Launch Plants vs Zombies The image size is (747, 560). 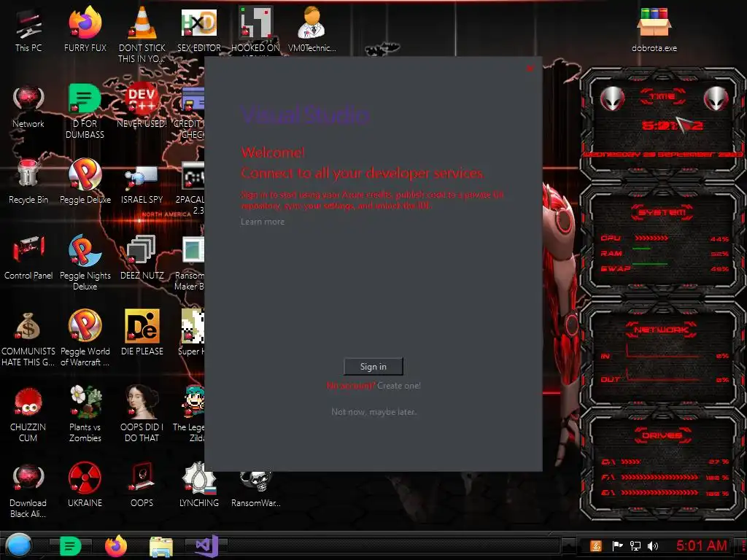pos(85,414)
